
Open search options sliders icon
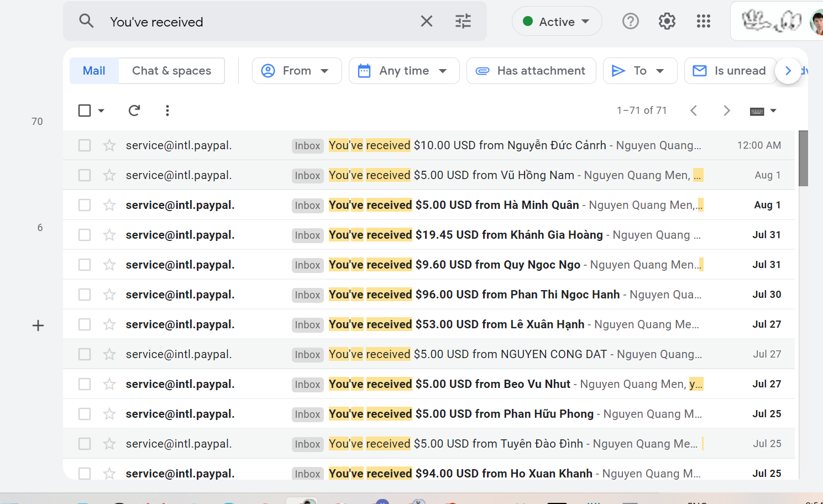(x=463, y=21)
